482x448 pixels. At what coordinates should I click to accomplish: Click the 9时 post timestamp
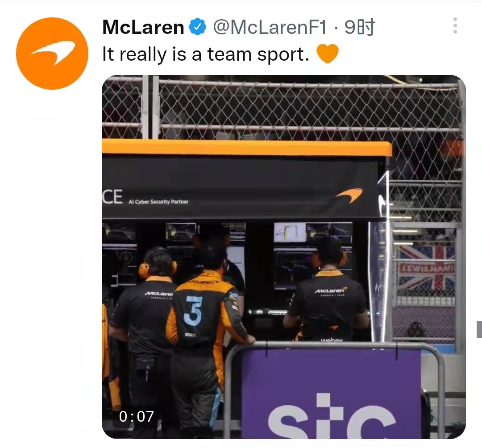[x=360, y=27]
